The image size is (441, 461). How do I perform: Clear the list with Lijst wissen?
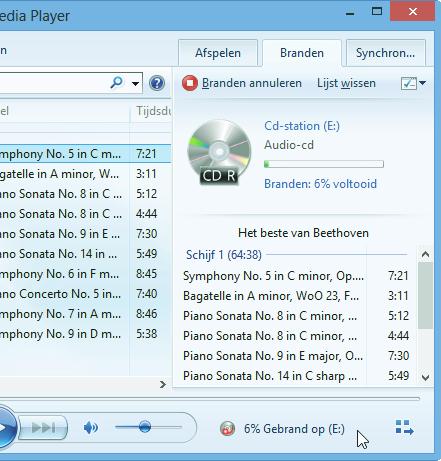(x=346, y=83)
